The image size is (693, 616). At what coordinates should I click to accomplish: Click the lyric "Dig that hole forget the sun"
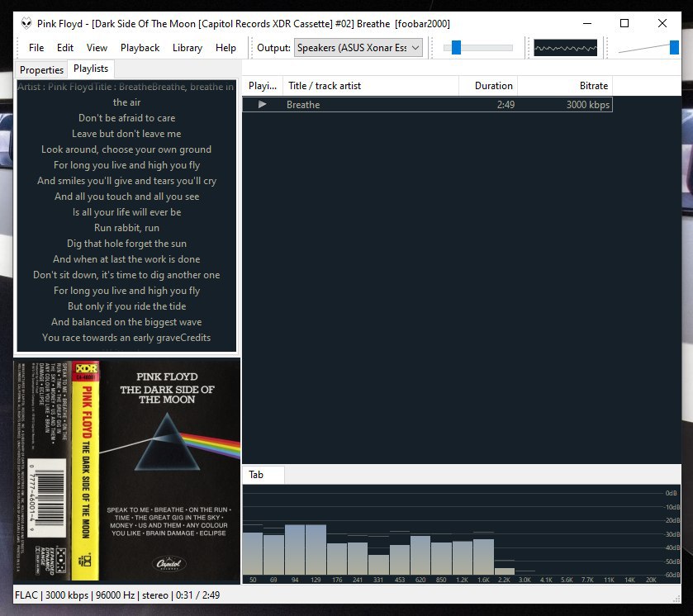127,244
